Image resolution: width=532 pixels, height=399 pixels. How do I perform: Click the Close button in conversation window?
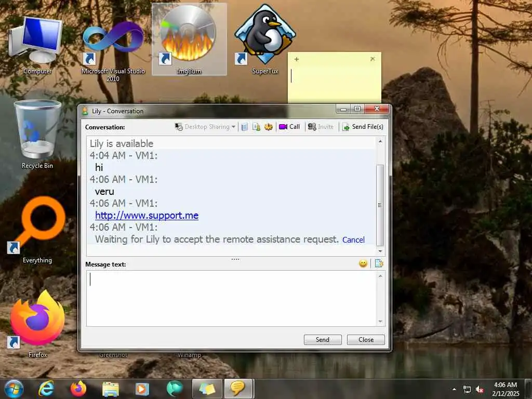366,340
